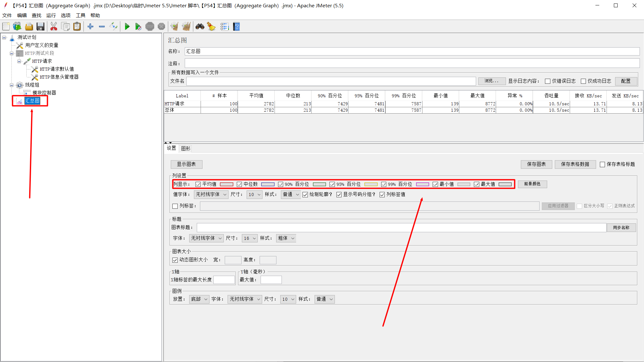
Task: Open the legend 放置 placement dropdown
Action: tap(199, 299)
